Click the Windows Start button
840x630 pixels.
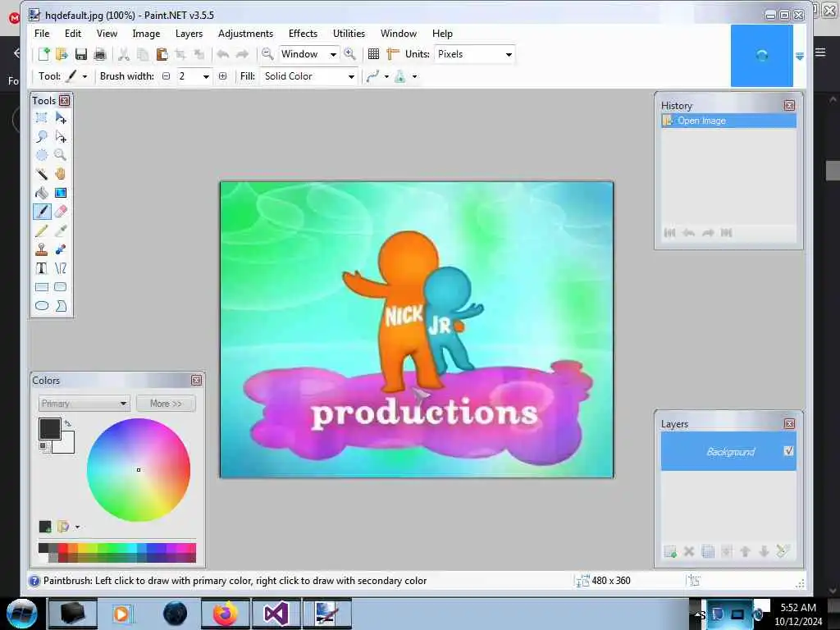click(22, 614)
